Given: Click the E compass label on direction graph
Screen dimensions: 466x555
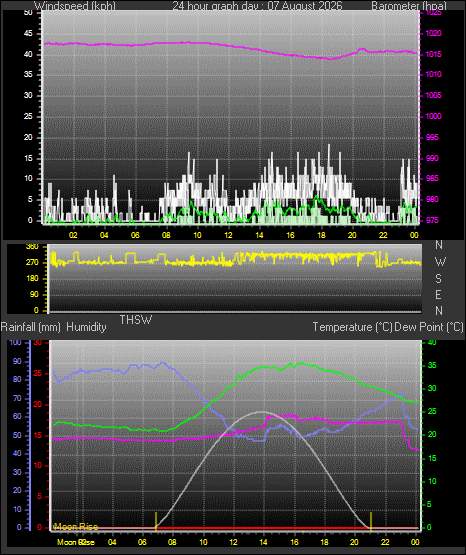Looking at the screenshot, I should pyautogui.click(x=438, y=294).
